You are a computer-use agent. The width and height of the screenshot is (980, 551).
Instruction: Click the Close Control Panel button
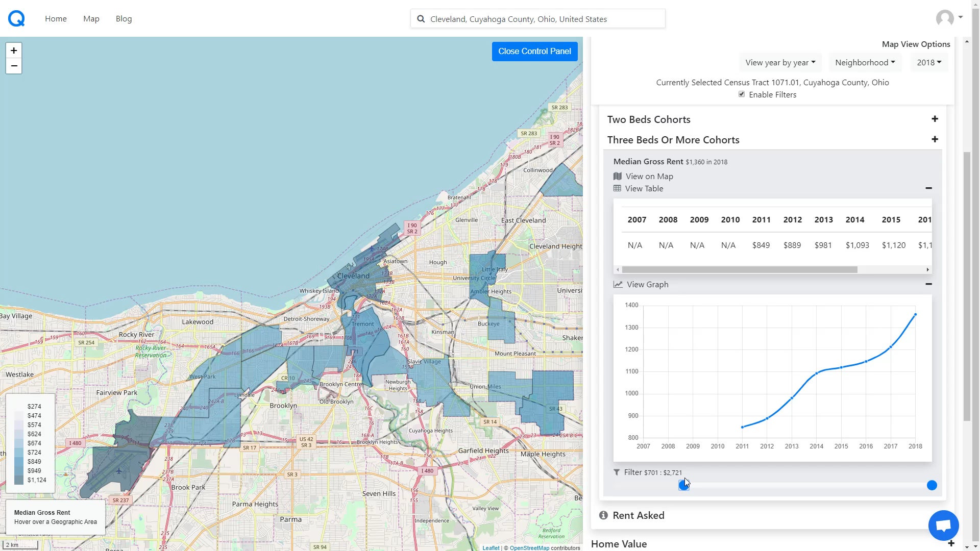534,51
